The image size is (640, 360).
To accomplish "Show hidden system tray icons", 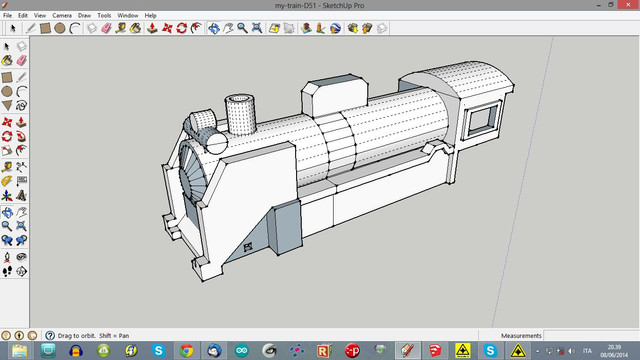I will pos(538,351).
